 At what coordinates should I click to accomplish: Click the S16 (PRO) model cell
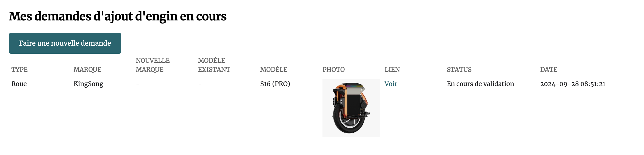pos(275,84)
